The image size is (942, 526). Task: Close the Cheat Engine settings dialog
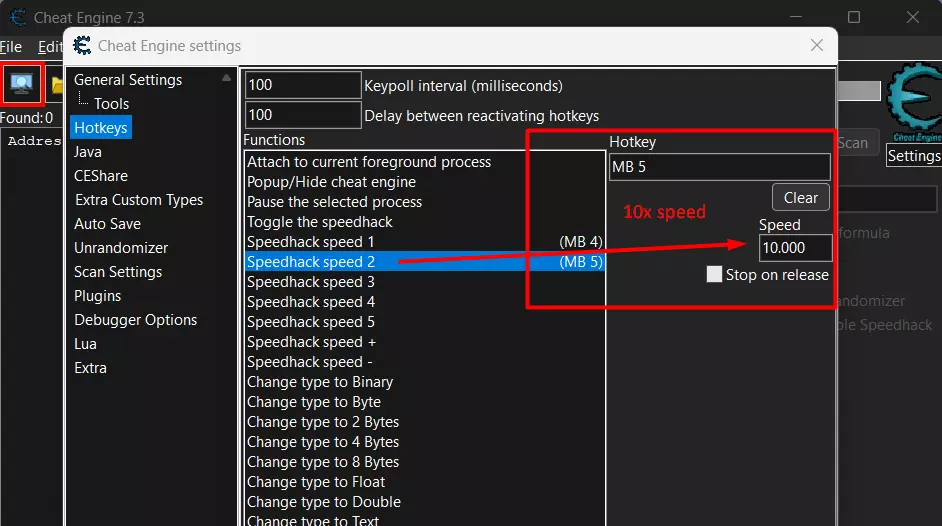816,45
